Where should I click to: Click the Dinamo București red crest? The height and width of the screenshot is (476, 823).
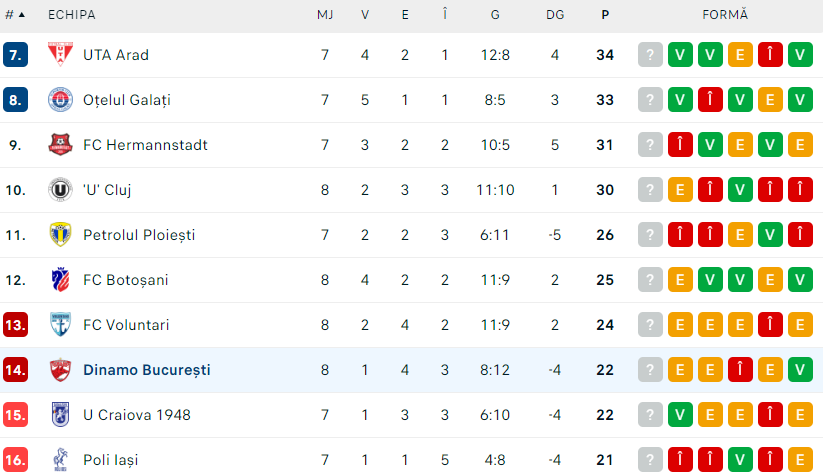coord(61,370)
